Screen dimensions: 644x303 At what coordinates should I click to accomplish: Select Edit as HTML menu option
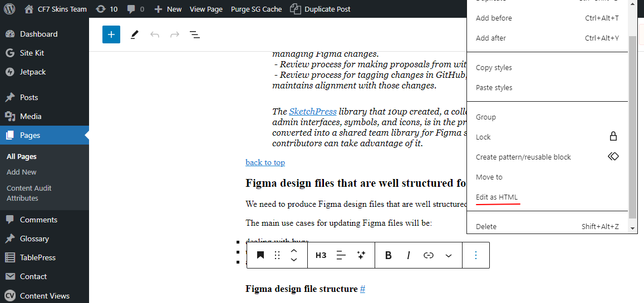tap(496, 197)
